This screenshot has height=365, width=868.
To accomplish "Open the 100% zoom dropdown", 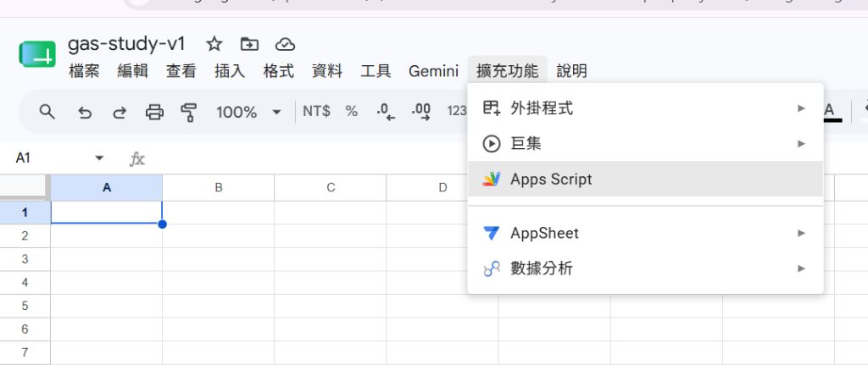I will pos(248,113).
